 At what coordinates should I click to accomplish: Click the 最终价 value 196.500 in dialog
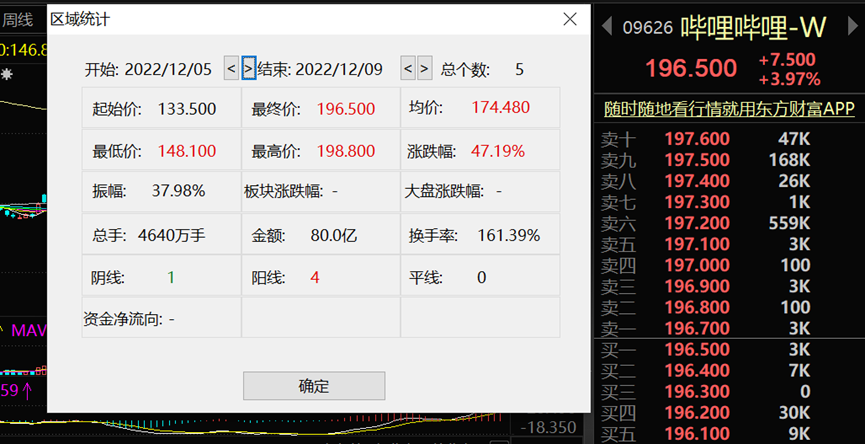click(x=346, y=109)
